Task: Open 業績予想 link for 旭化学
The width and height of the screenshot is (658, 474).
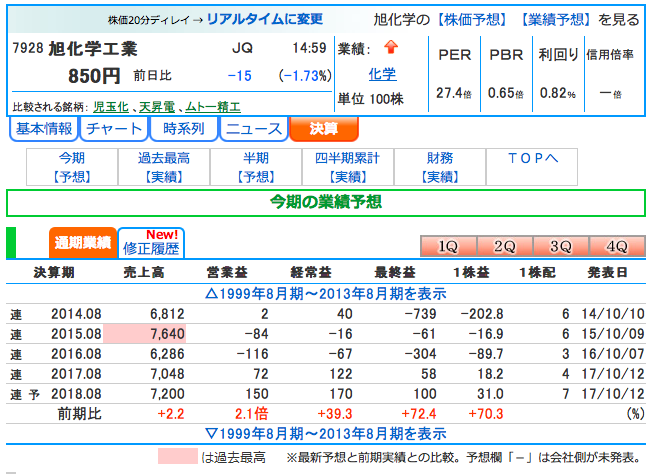Action: [556, 19]
